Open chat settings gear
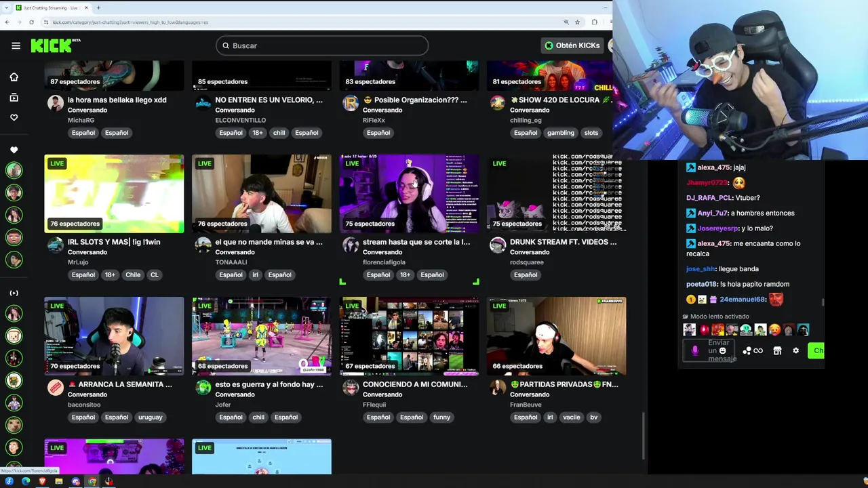 [x=795, y=350]
